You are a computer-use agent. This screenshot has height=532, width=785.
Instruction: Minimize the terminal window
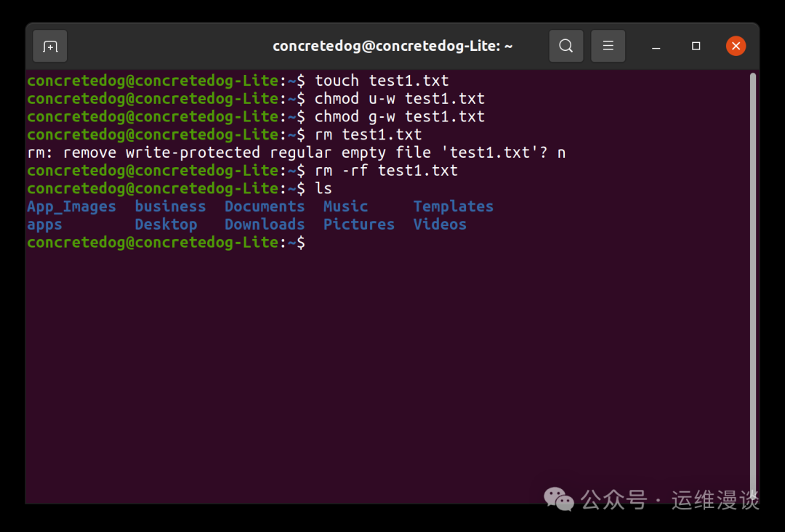tap(656, 47)
